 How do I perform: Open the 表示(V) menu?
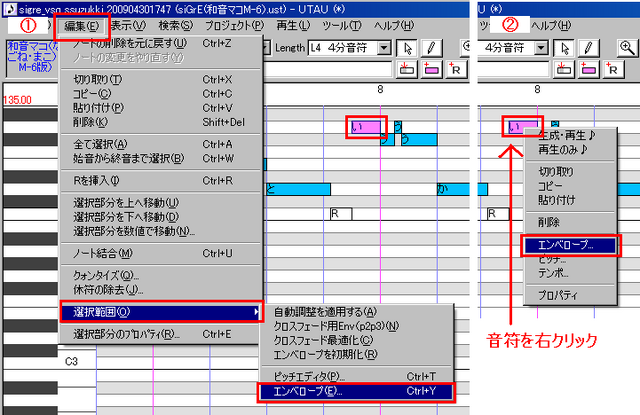128,26
